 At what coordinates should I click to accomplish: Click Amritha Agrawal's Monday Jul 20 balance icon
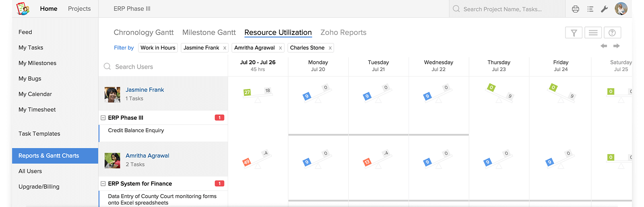click(317, 160)
